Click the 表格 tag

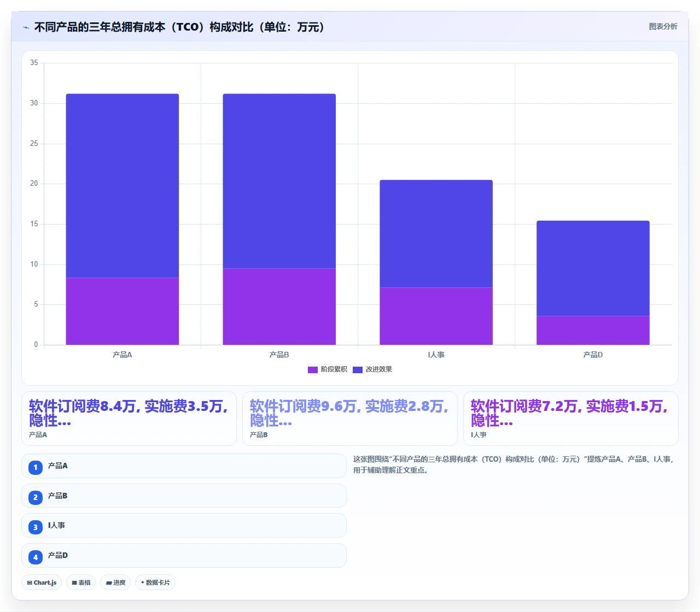(x=81, y=582)
